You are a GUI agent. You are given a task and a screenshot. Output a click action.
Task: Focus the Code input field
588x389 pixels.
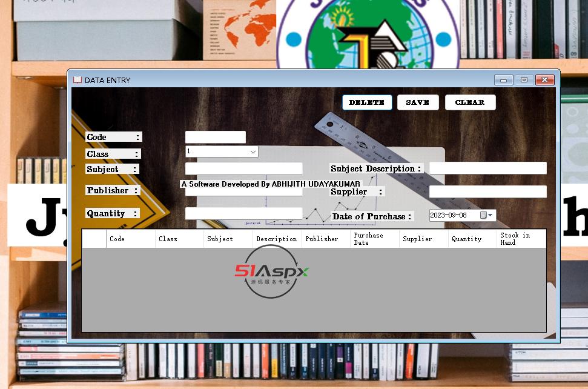click(x=215, y=137)
